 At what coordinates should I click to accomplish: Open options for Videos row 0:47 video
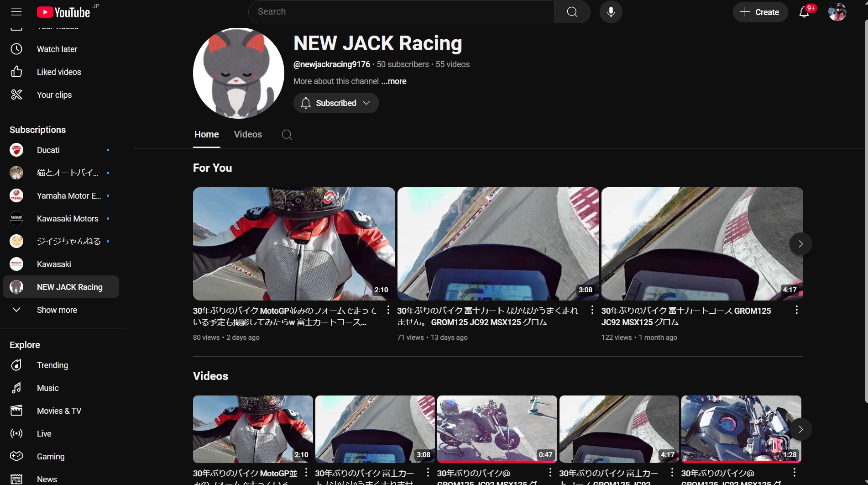click(x=550, y=472)
